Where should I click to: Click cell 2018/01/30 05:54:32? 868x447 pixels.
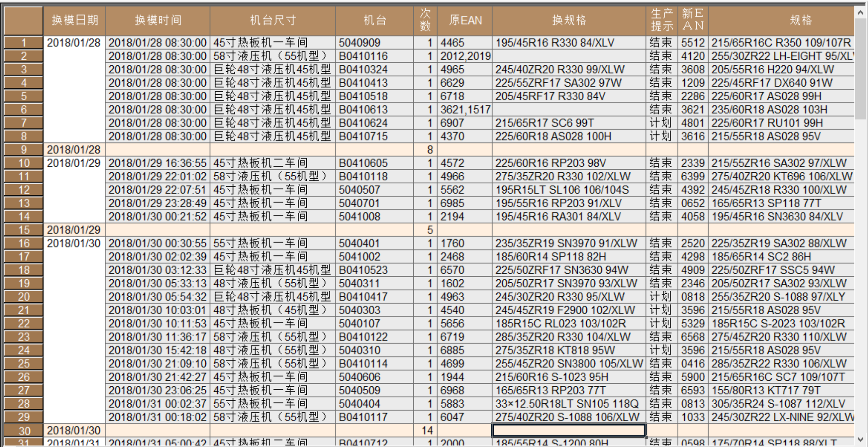tap(157, 297)
